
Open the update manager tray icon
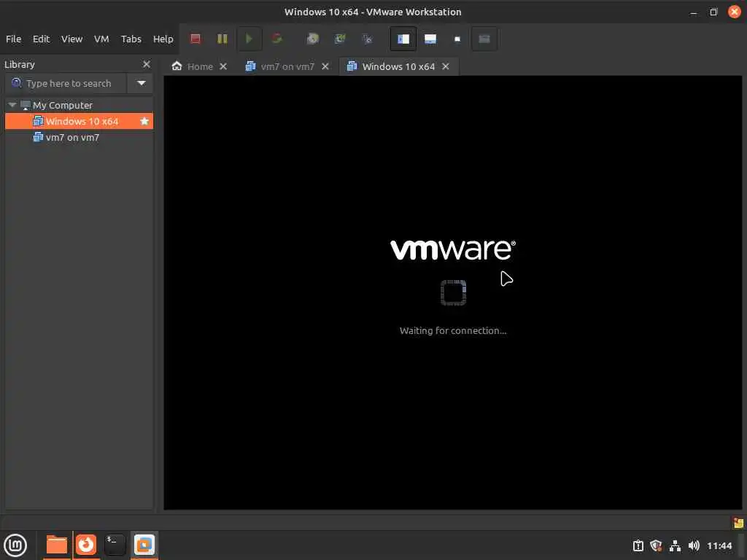[x=638, y=545]
